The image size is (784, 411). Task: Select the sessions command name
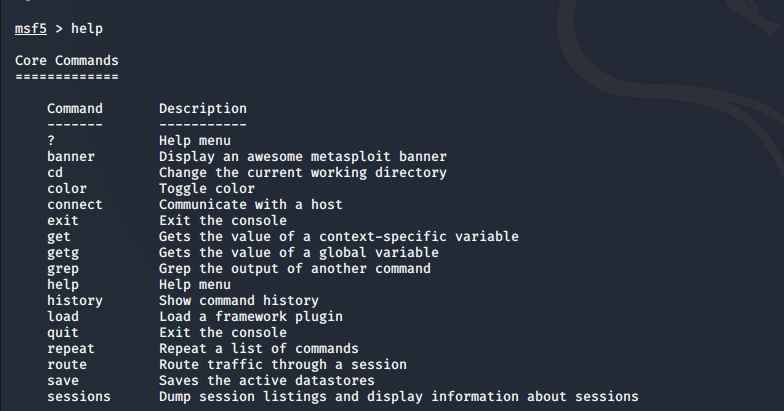tap(78, 396)
